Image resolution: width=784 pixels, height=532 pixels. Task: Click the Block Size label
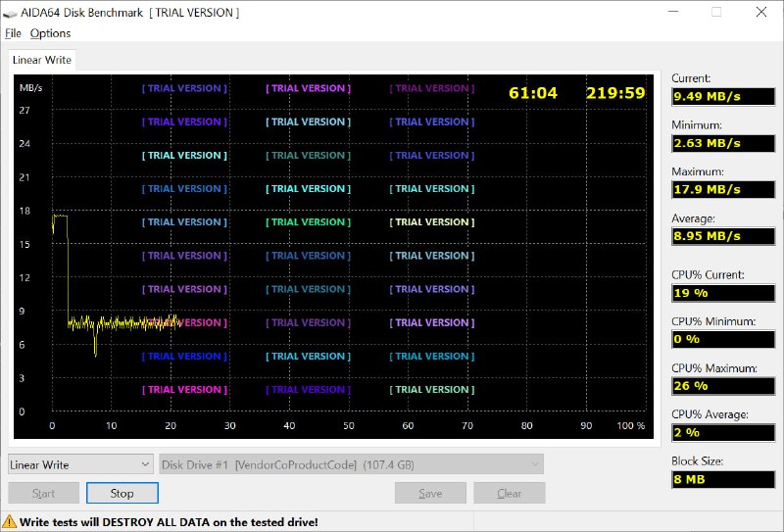[x=697, y=461]
